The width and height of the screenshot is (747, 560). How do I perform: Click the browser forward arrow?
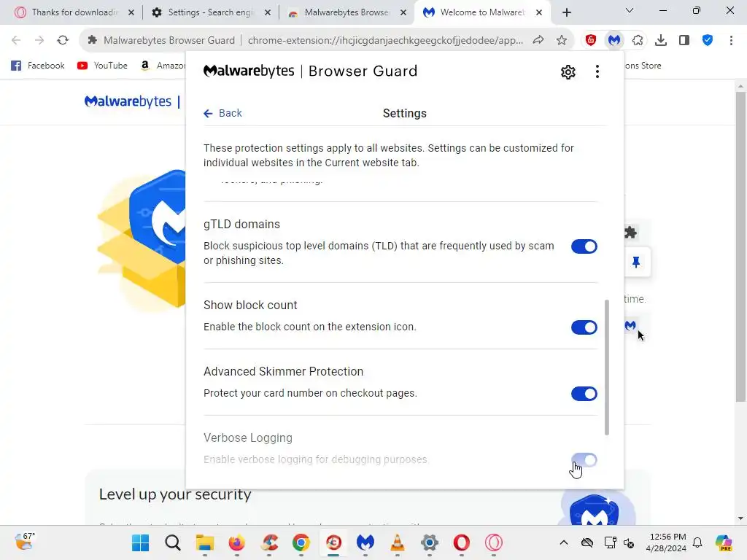(x=39, y=41)
